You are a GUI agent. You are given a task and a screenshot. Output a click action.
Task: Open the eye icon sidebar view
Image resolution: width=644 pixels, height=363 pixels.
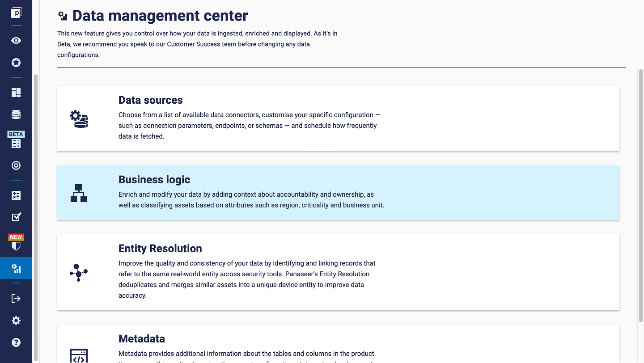click(x=16, y=41)
